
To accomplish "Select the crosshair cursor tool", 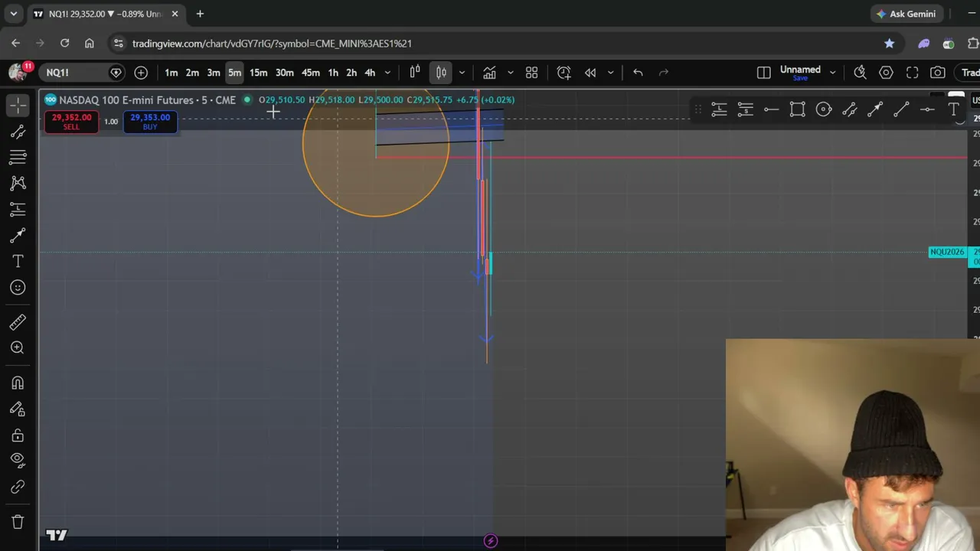I will point(18,106).
